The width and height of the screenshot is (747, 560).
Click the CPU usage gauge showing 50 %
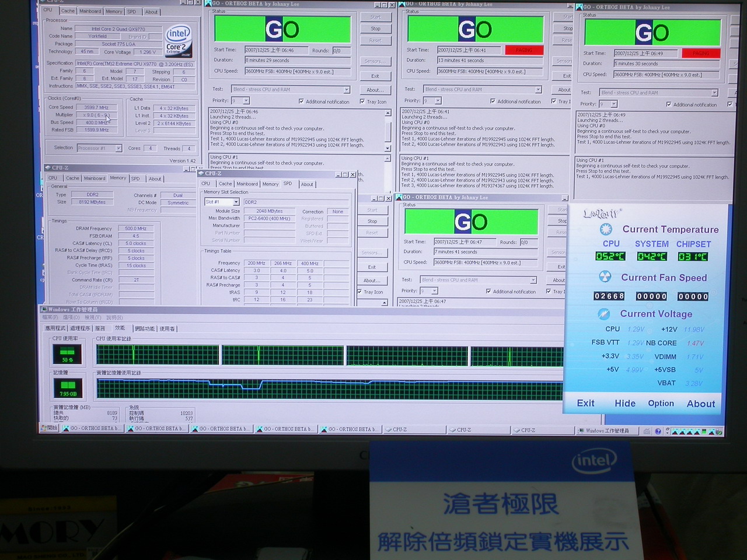[67, 354]
